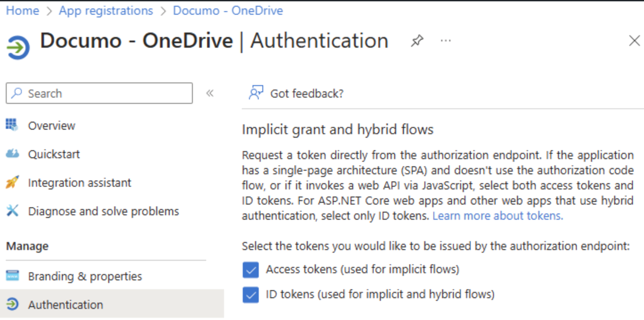Screen dimensions: 644x320
Task: Focus the sidebar Search field
Action: coord(99,93)
